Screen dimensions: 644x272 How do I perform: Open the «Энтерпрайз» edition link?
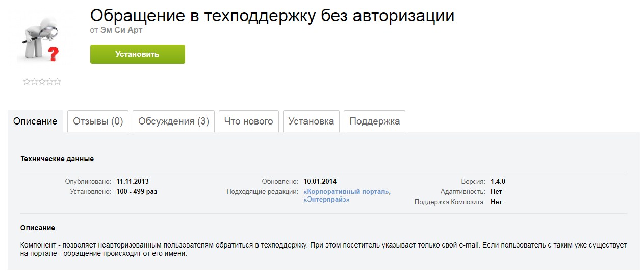pyautogui.click(x=326, y=200)
